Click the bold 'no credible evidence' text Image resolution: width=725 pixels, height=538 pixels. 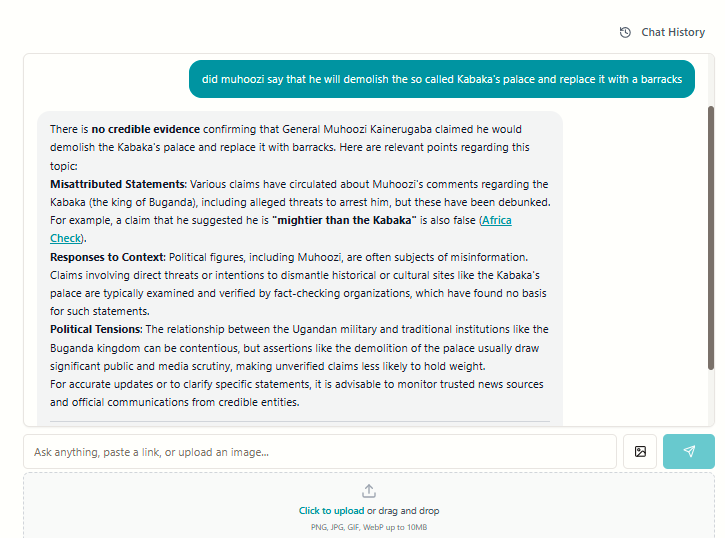[146, 129]
